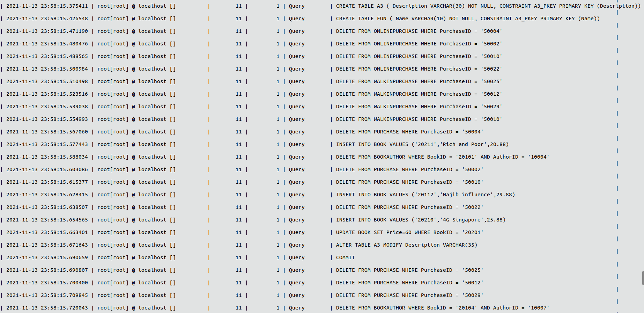Click DELETE FROM PURCHASE PurchaseID '50004' query
The width and height of the screenshot is (644, 313).
409,132
